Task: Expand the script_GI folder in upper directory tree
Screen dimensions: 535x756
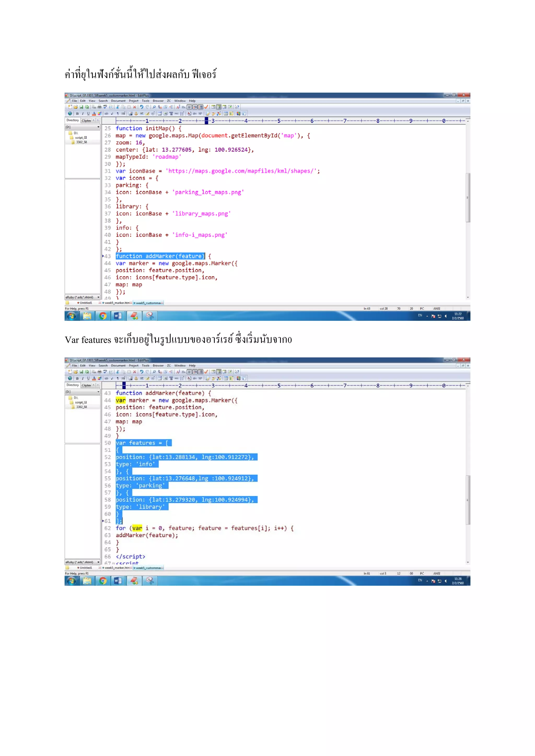Action: pos(81,138)
